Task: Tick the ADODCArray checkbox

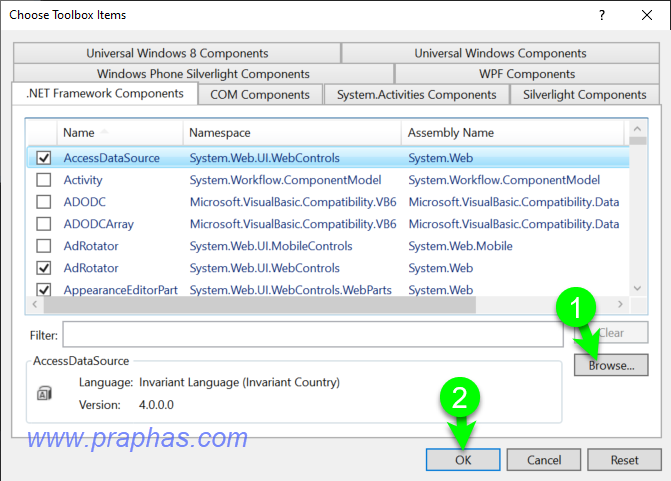Action: [x=44, y=224]
